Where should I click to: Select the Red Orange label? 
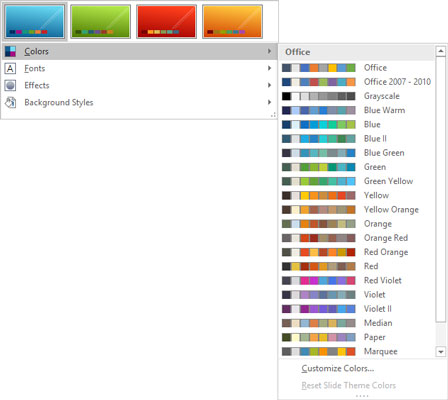point(386,252)
